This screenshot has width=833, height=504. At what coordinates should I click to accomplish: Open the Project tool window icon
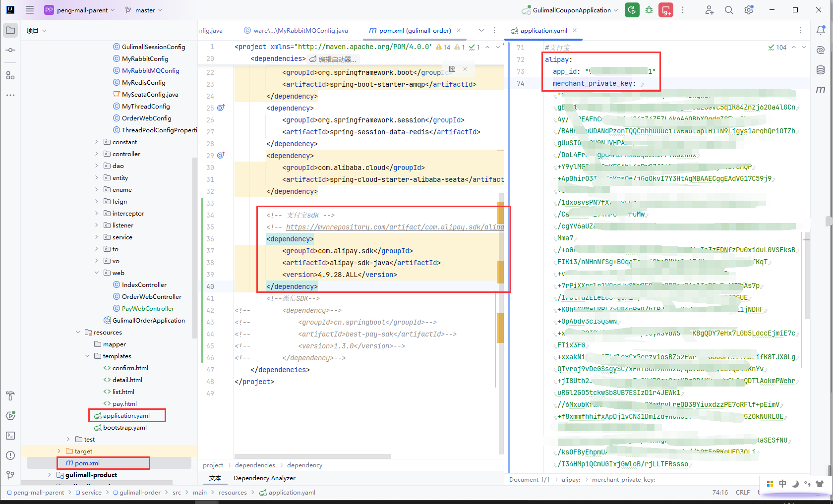tap(10, 30)
